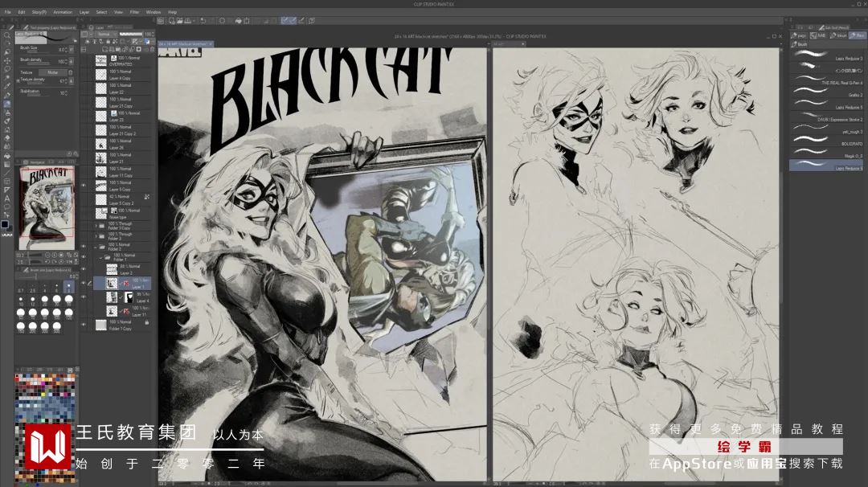This screenshot has height=487, width=868.
Task: Expand Texture density plus options
Action: pyautogui.click(x=18, y=80)
